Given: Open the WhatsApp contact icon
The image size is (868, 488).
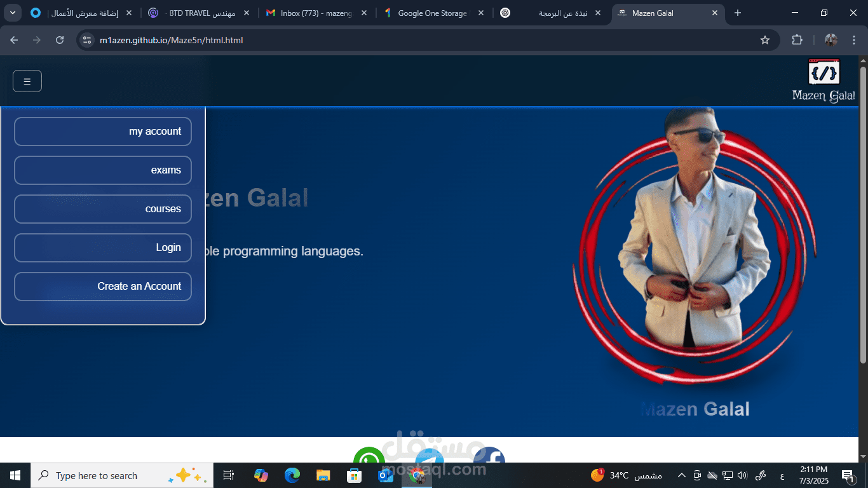Looking at the screenshot, I should [369, 455].
